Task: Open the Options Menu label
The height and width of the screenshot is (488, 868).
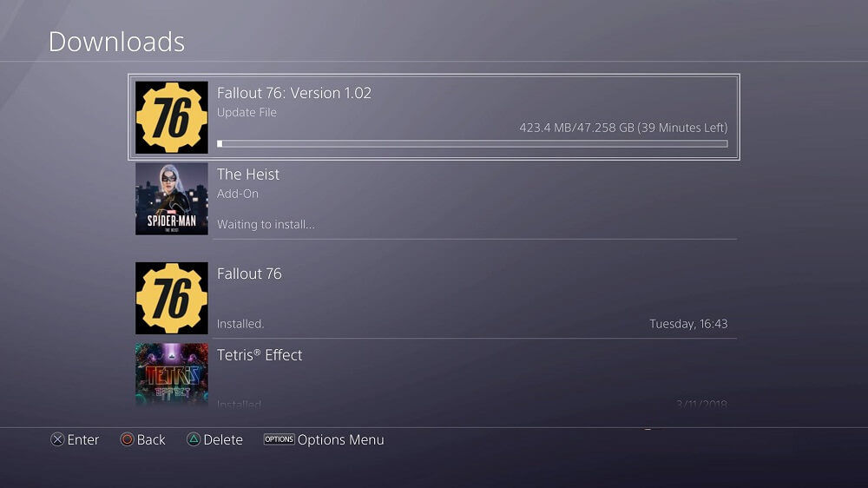Action: 340,440
